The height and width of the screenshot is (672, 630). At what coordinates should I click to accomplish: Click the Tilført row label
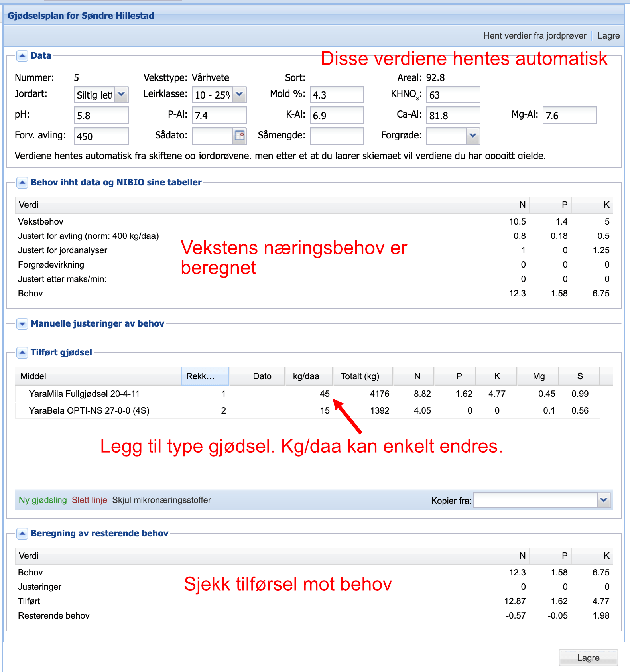(29, 601)
